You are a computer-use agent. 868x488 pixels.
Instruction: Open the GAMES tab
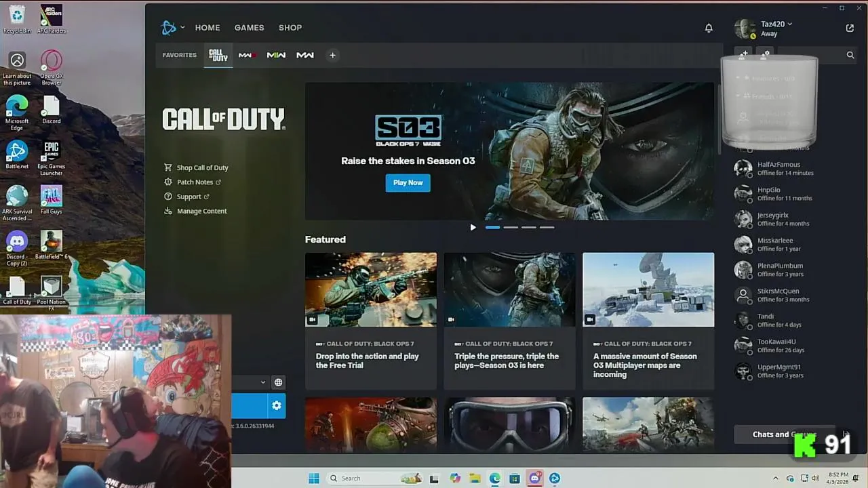click(x=249, y=28)
